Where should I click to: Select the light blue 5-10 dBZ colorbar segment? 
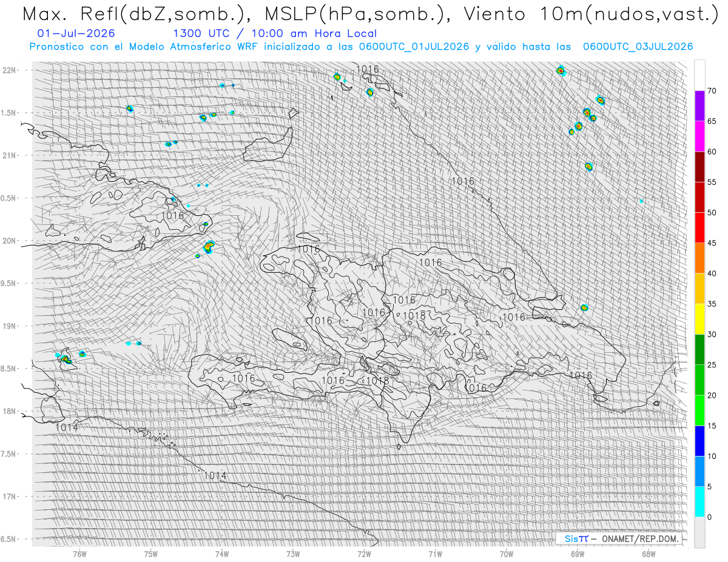pyautogui.click(x=699, y=471)
